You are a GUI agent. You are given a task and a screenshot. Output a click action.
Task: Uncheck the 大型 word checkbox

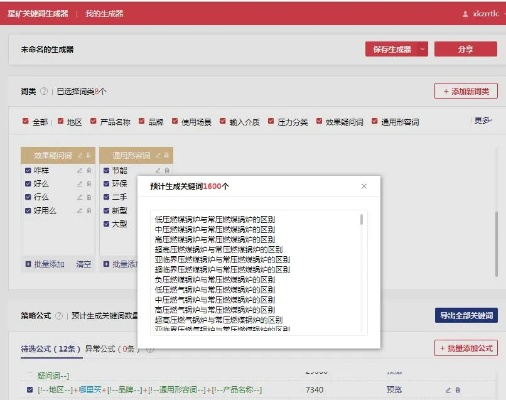click(106, 224)
